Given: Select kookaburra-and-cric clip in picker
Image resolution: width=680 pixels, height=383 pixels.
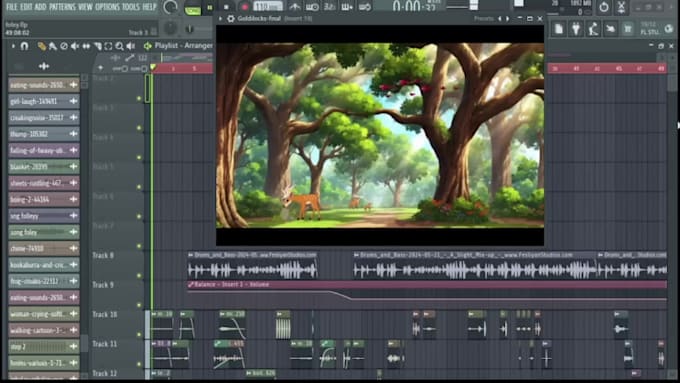Looking at the screenshot, I should click(44, 265).
